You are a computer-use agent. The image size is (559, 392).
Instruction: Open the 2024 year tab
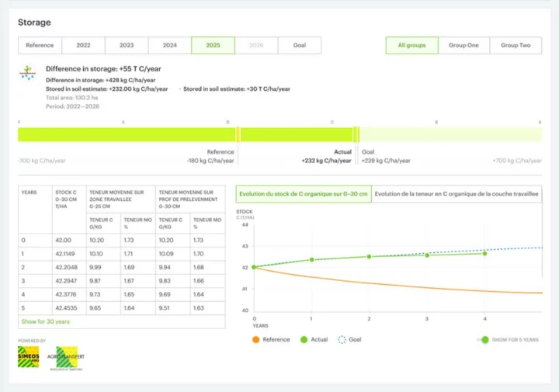click(x=169, y=46)
